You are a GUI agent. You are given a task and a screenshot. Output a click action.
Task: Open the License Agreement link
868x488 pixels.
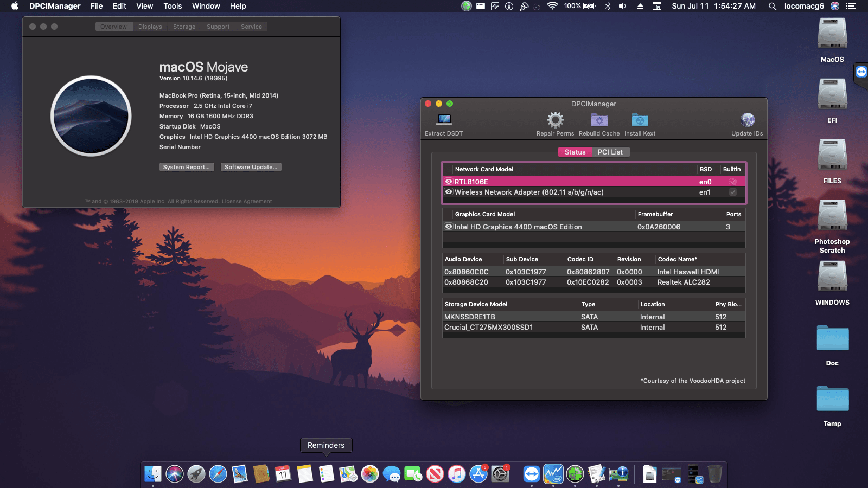pyautogui.click(x=247, y=201)
